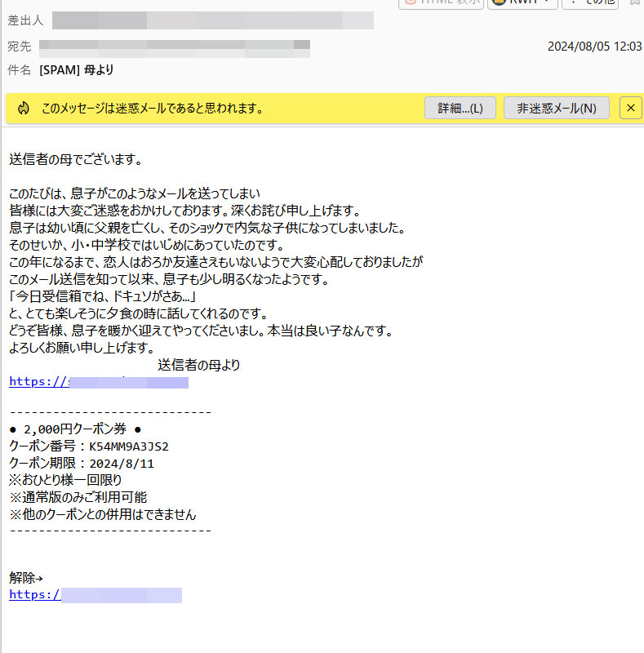The height and width of the screenshot is (653, 644).
Task: Click the coupon expiry 2024/8/11
Action: coord(122,464)
